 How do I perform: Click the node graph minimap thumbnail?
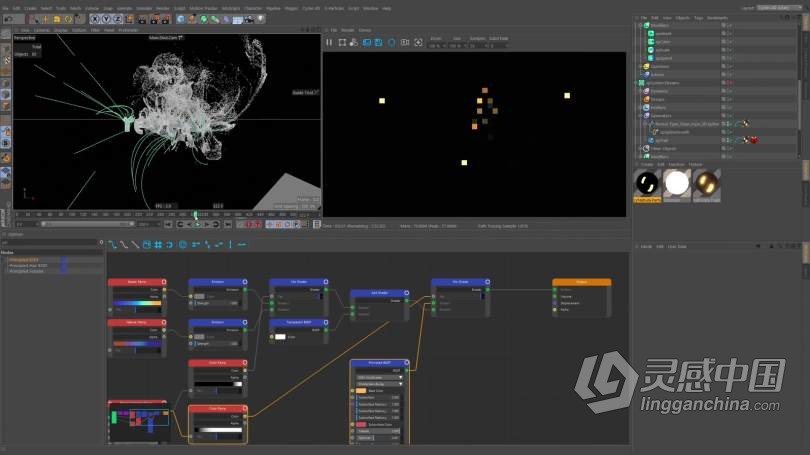point(139,423)
